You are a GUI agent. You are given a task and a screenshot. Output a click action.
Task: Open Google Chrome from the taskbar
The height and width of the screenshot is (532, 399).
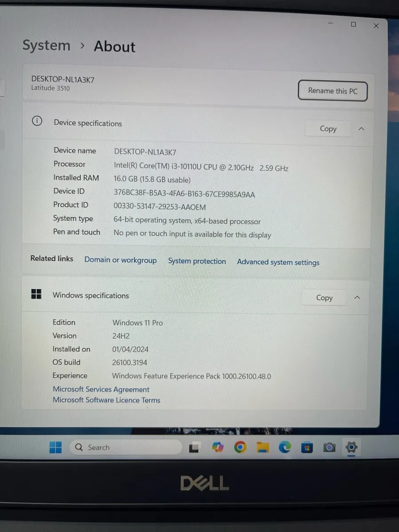coord(240,447)
